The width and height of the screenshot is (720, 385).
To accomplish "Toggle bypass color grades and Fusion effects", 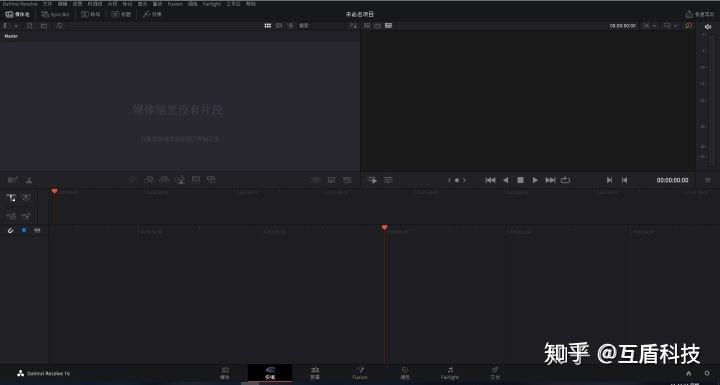I will [688, 26].
